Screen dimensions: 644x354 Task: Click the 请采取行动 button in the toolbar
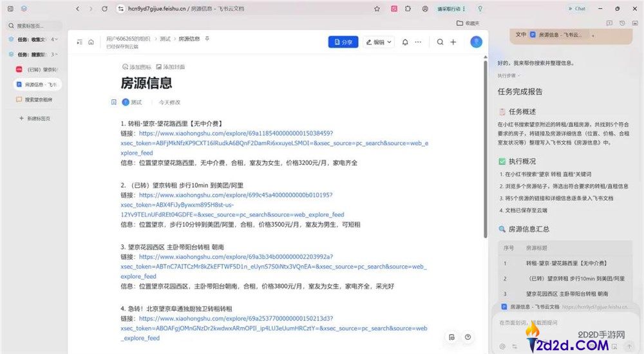(x=451, y=8)
